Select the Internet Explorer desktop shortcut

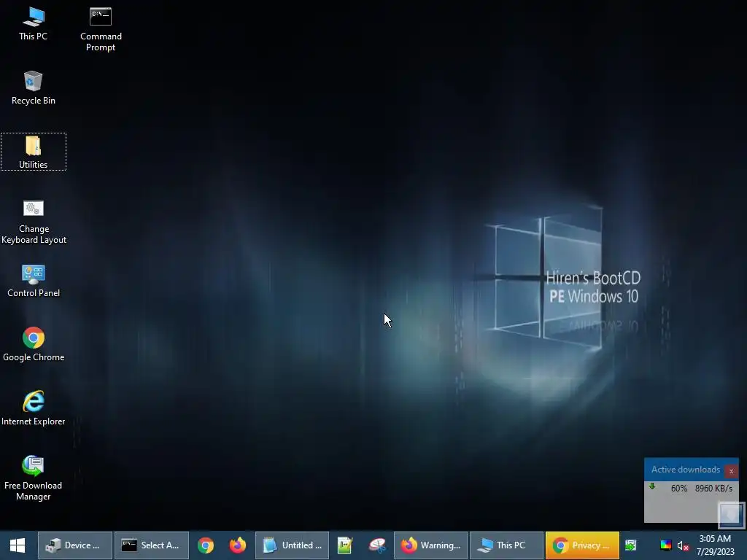point(34,408)
